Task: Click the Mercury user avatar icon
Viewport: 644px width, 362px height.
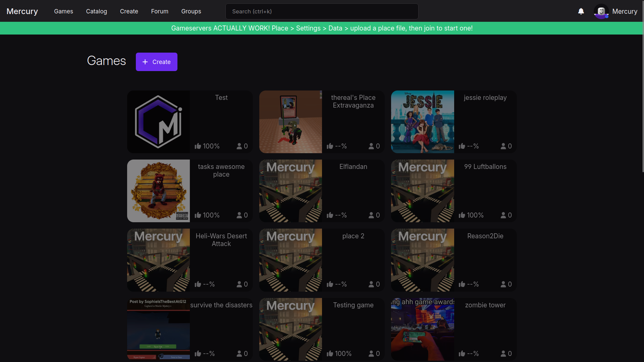Action: click(x=601, y=11)
